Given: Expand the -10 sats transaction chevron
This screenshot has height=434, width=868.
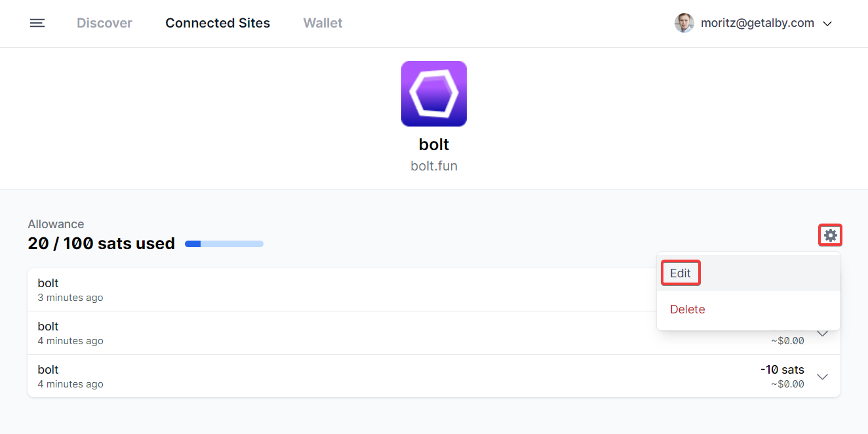Looking at the screenshot, I should (x=822, y=377).
